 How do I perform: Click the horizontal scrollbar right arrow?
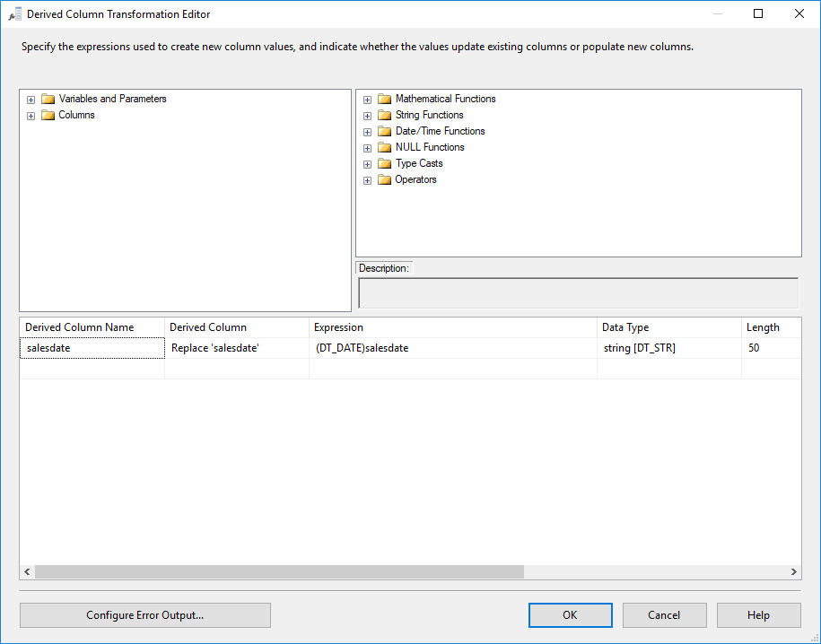coord(793,571)
